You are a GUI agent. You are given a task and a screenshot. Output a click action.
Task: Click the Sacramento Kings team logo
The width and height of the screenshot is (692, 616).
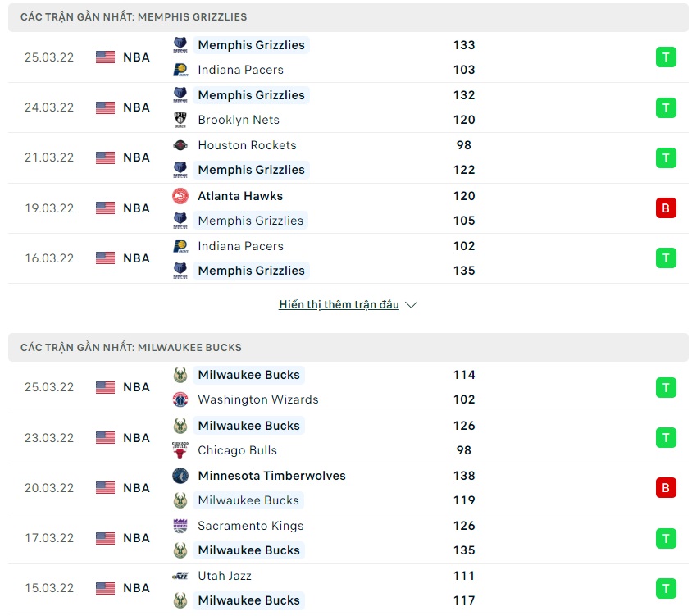pyautogui.click(x=180, y=526)
